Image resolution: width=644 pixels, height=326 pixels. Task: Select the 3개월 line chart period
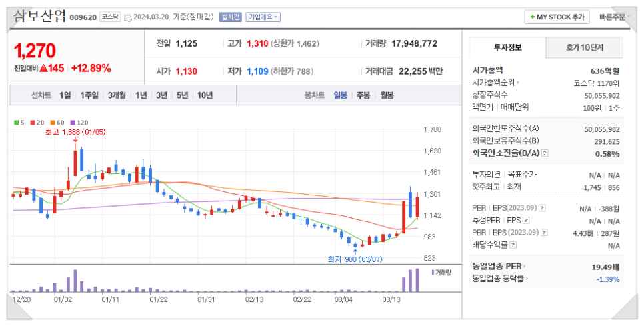(117, 95)
